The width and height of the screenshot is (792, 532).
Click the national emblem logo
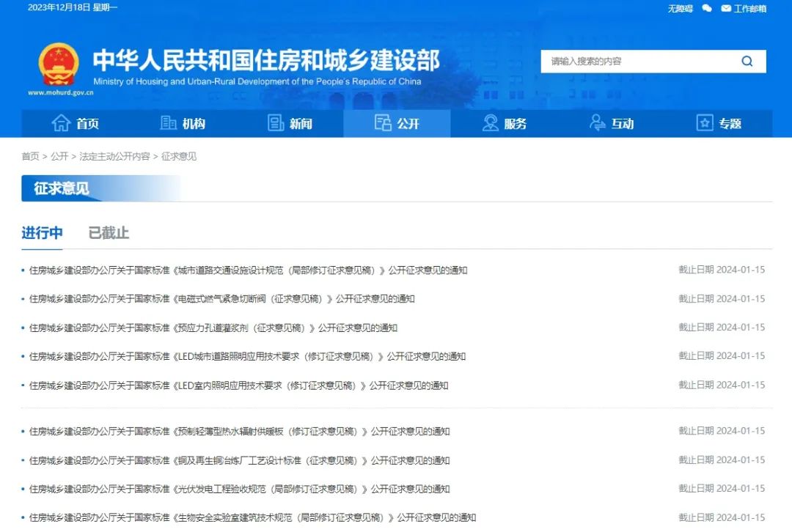[x=59, y=64]
